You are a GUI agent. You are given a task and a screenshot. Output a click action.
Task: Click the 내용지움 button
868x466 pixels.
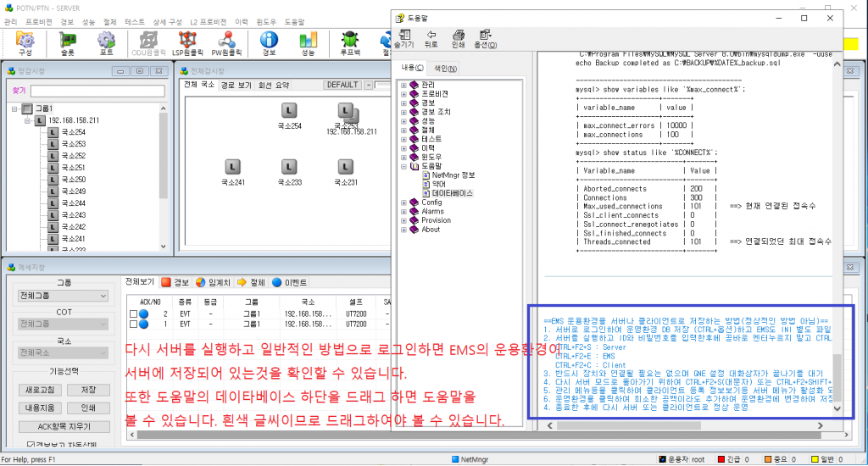coord(40,408)
